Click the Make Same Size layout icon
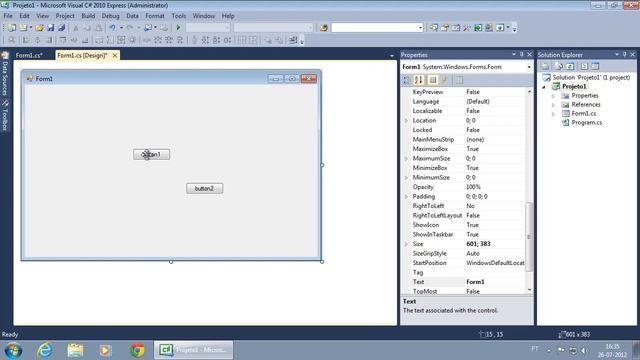 pos(121,40)
